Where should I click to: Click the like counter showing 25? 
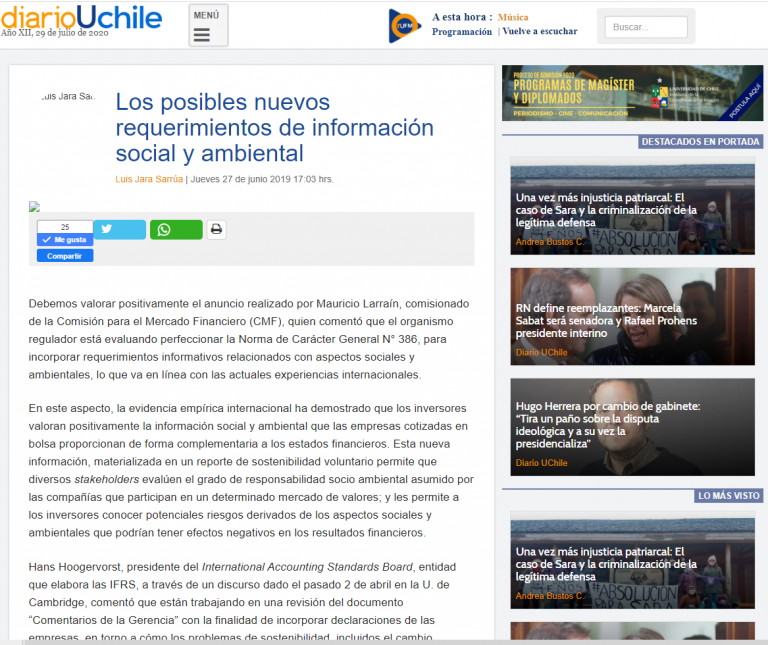65,227
